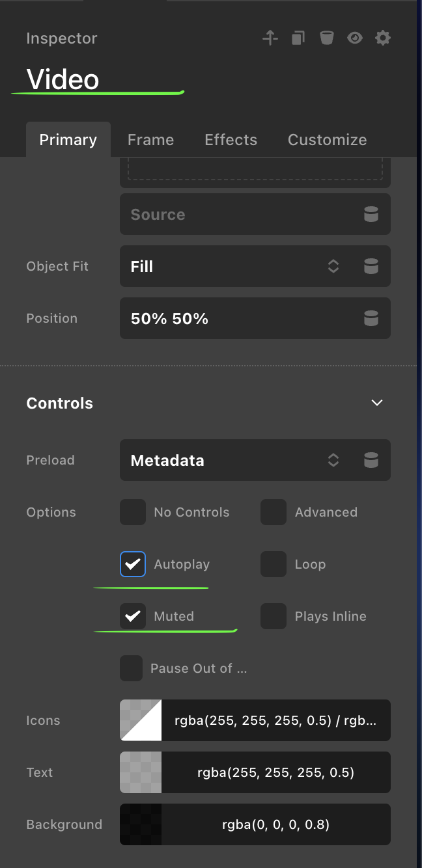Click the duplicate element icon
The height and width of the screenshot is (868, 422).
click(298, 38)
